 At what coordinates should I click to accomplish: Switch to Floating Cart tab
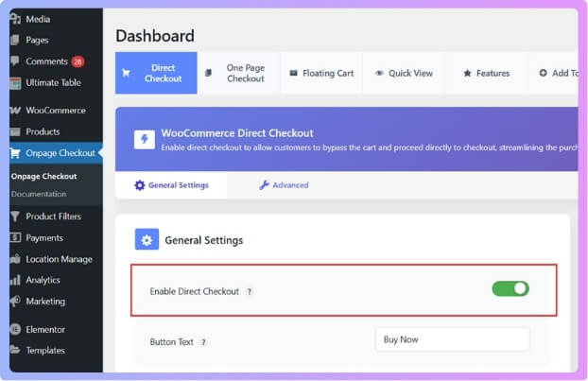pyautogui.click(x=321, y=73)
